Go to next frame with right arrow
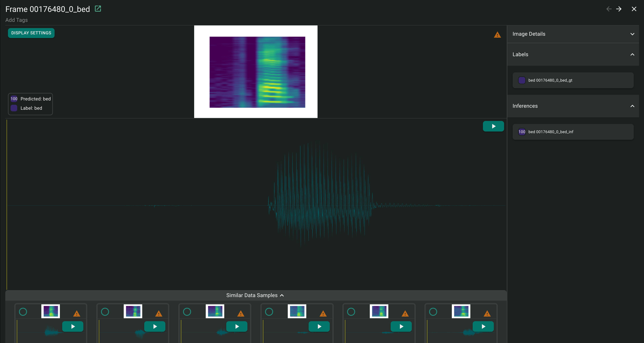 pyautogui.click(x=619, y=9)
